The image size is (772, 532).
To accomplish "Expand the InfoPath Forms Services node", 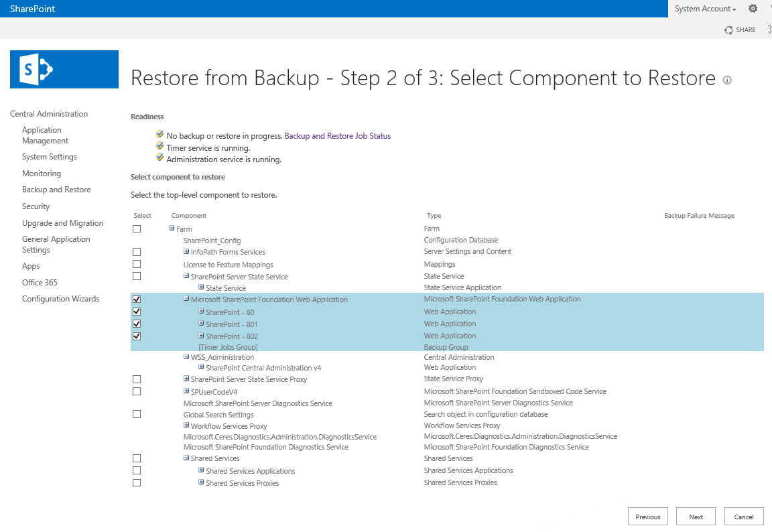I will (x=186, y=251).
